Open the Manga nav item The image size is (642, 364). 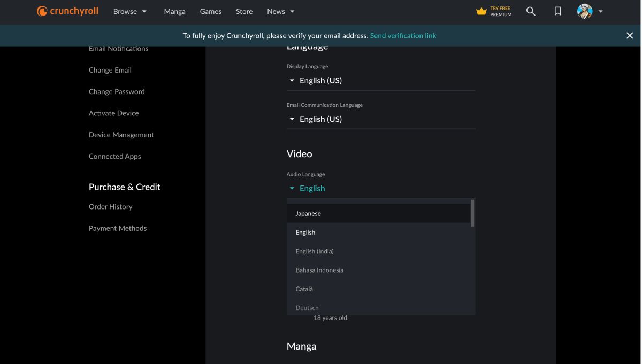[x=174, y=11]
